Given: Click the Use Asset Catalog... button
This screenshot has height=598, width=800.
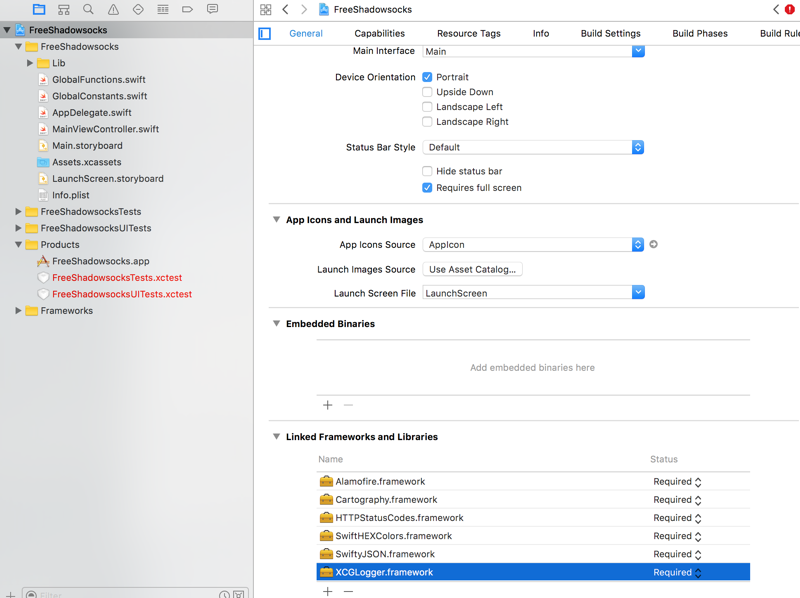Looking at the screenshot, I should 472,269.
